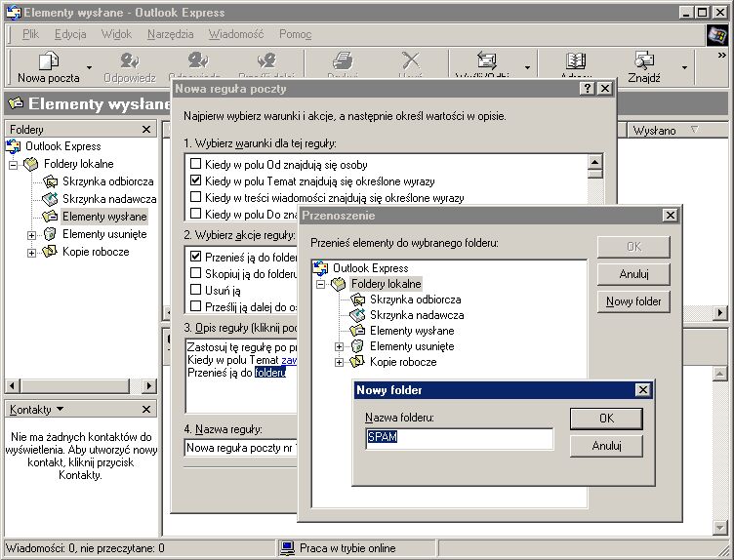Click the Elementy usunięte icon in the Przenoszenie dialog
734x560 pixels.
pyautogui.click(x=357, y=346)
